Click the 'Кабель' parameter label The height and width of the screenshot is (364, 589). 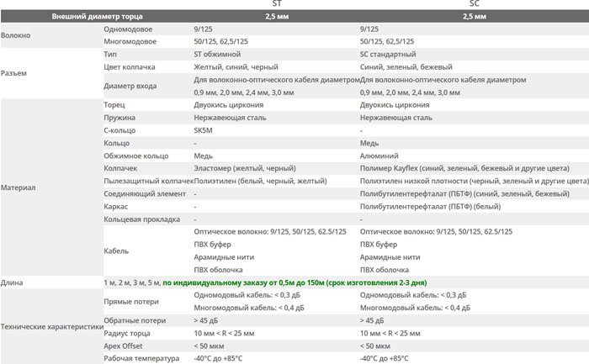click(x=116, y=251)
